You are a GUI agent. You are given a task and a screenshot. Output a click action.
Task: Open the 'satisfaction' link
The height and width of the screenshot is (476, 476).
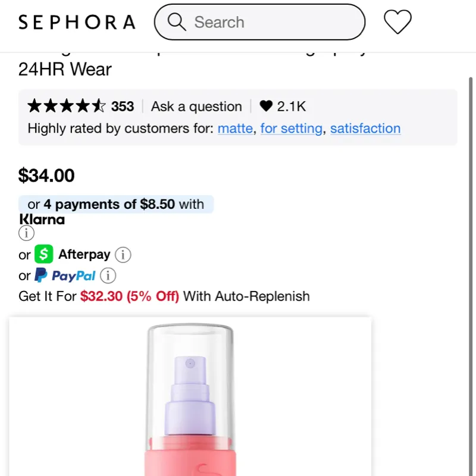click(365, 129)
